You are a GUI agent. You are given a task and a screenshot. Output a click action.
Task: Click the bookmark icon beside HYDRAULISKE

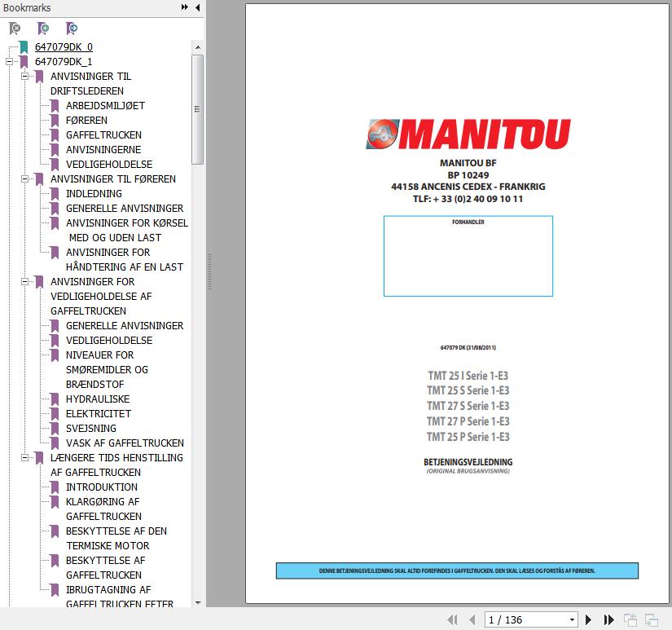click(55, 399)
